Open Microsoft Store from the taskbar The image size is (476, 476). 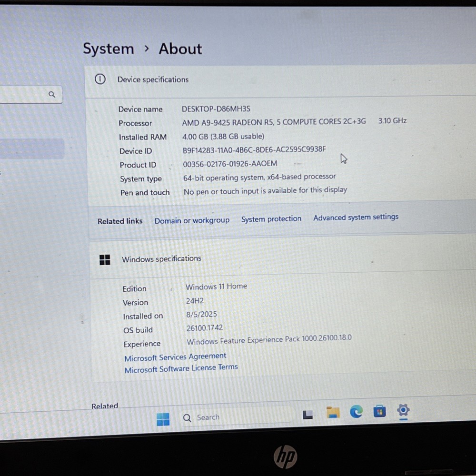click(379, 411)
